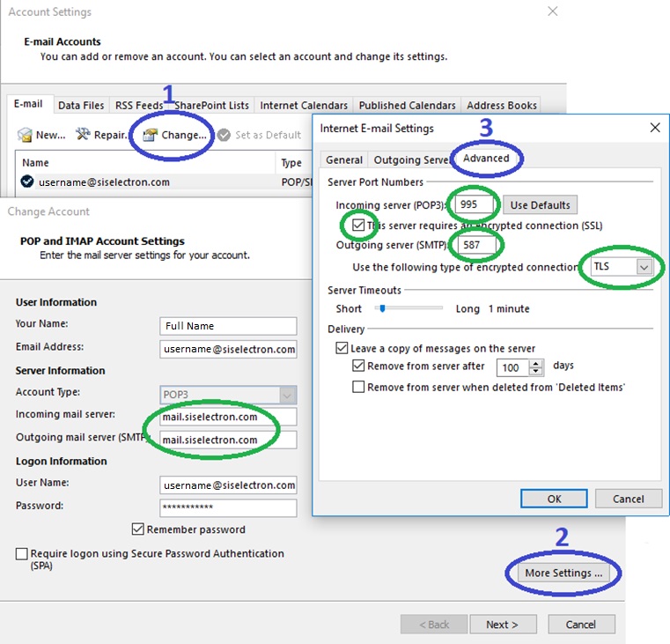Click the default account checkmark icon beside username@siselectron.com

27,181
